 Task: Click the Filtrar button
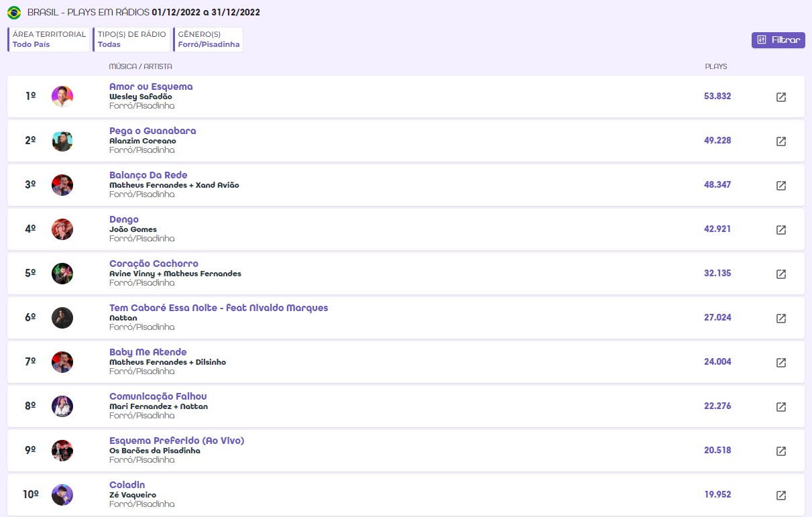[778, 40]
